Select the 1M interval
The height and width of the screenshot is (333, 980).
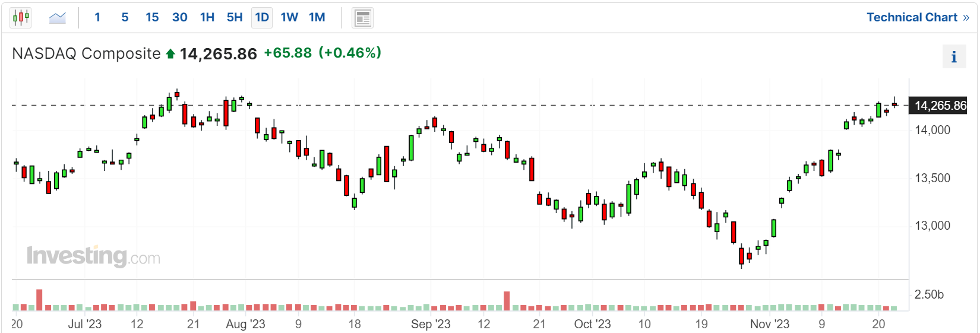click(317, 17)
